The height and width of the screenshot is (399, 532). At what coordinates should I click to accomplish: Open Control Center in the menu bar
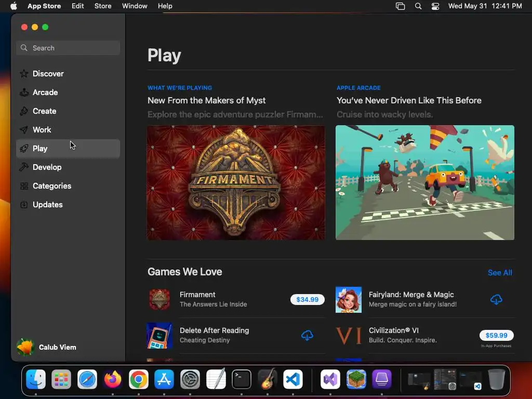(435, 6)
